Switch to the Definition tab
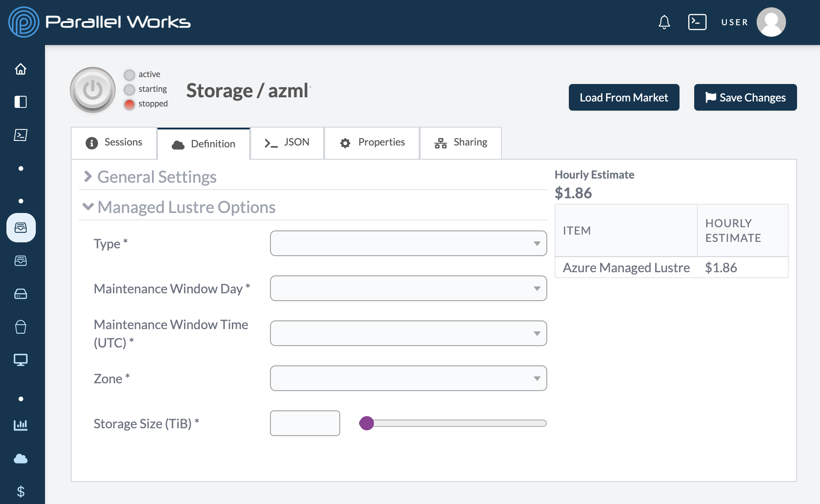The width and height of the screenshot is (820, 504). click(204, 144)
